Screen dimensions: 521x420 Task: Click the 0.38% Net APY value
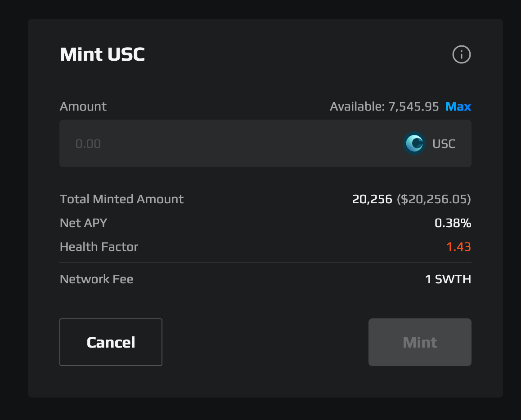click(x=453, y=223)
